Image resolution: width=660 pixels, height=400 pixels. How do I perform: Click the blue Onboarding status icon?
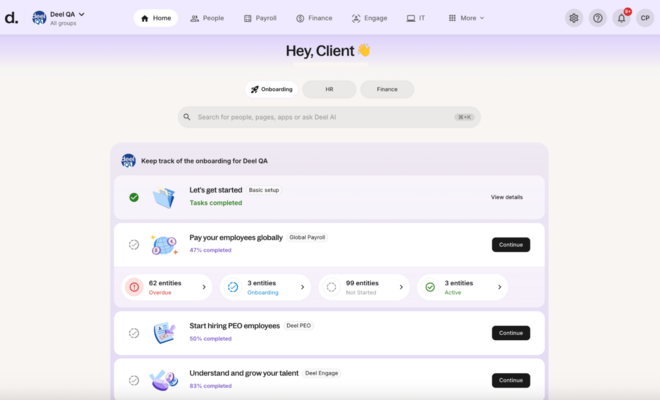[233, 287]
